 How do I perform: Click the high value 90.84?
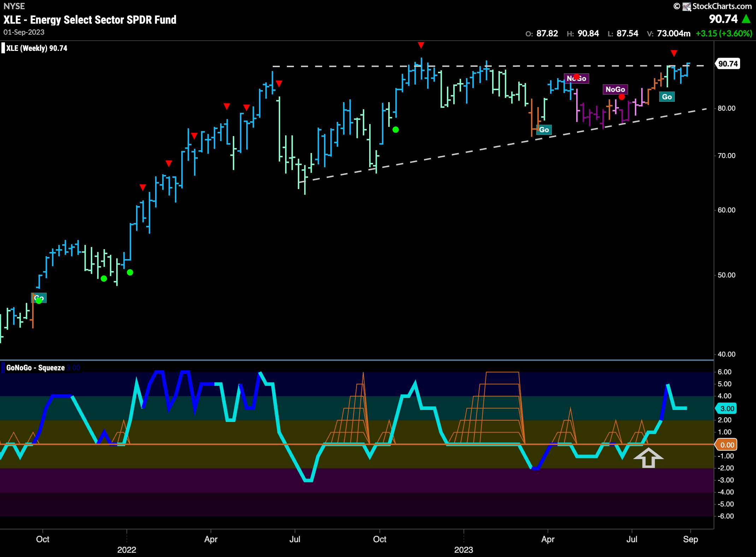[x=588, y=34]
